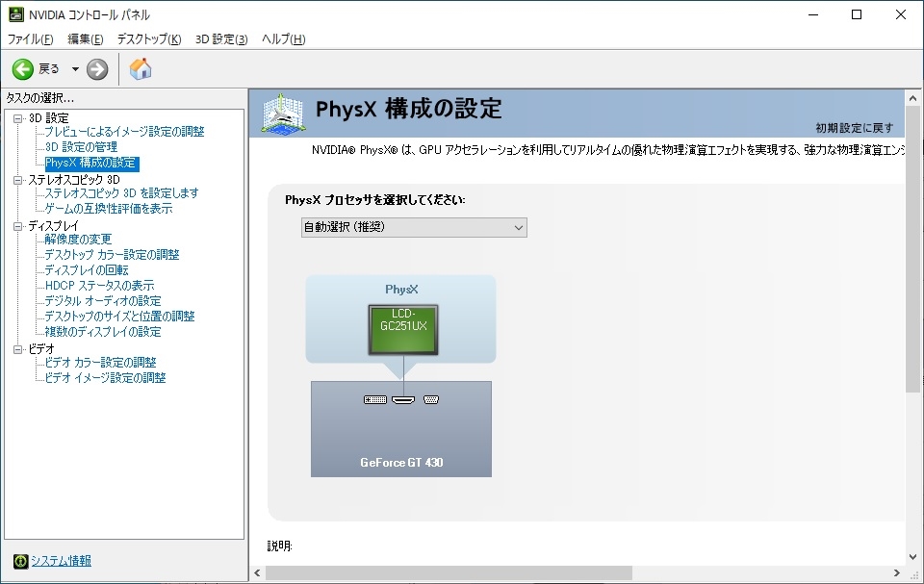Open HDCP ステータスの表示
This screenshot has width=924, height=584.
coord(99,285)
